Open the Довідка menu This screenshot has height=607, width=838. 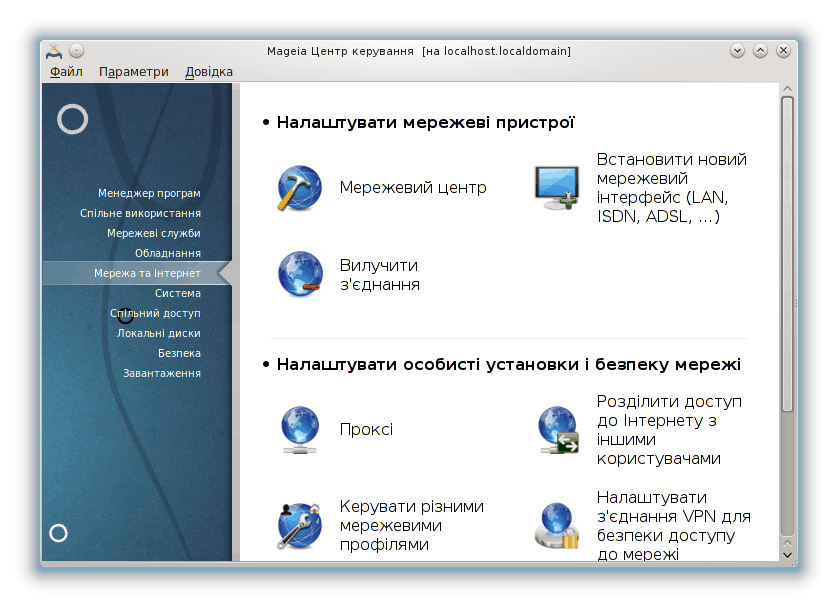tap(209, 72)
